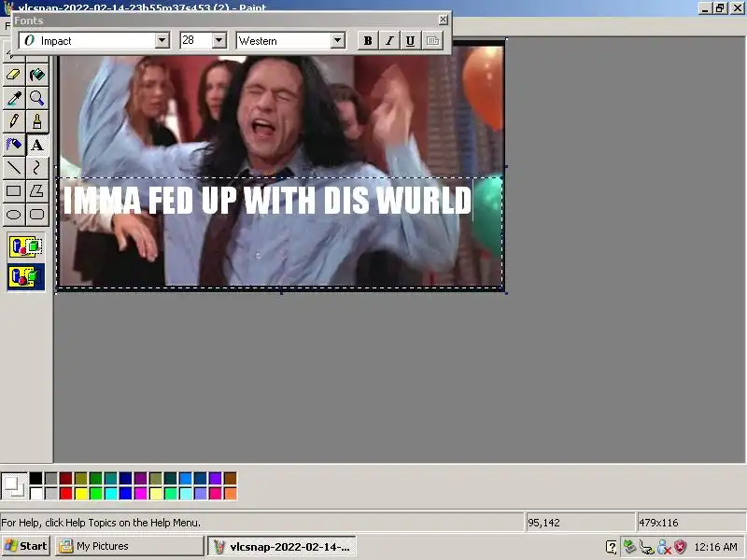Toggle Italic in the Fonts toolbar
The height and width of the screenshot is (560, 747).
click(x=389, y=41)
